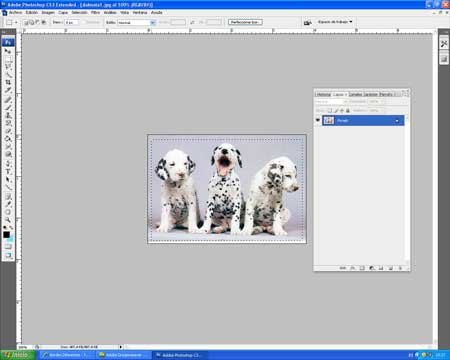Click the Perfeccionar borde button

point(245,22)
